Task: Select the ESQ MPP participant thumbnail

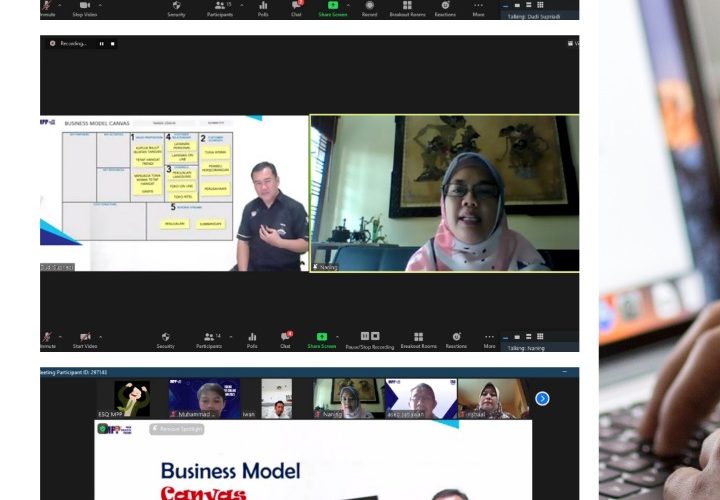Action: pos(132,398)
